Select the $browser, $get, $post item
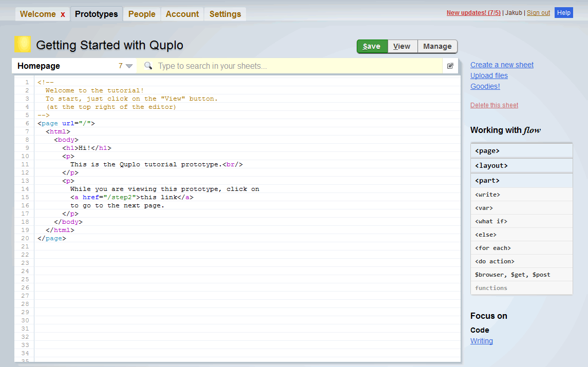This screenshot has height=367, width=588. click(x=522, y=275)
